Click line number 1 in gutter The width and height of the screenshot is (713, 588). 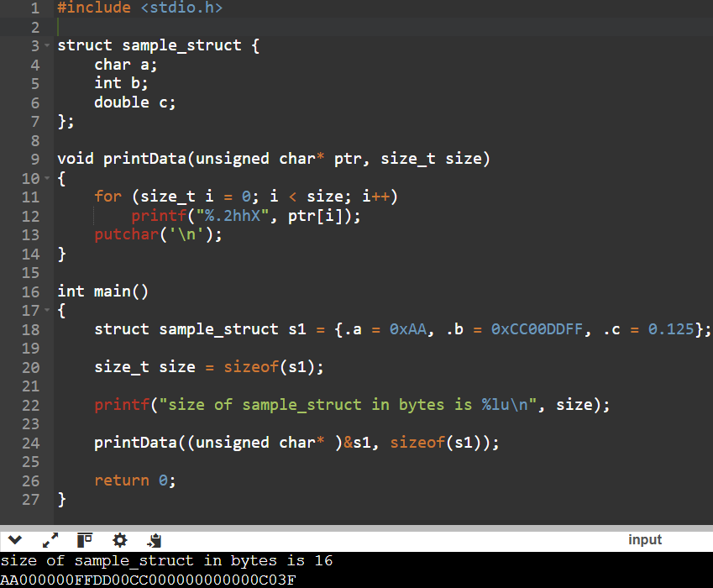(35, 8)
